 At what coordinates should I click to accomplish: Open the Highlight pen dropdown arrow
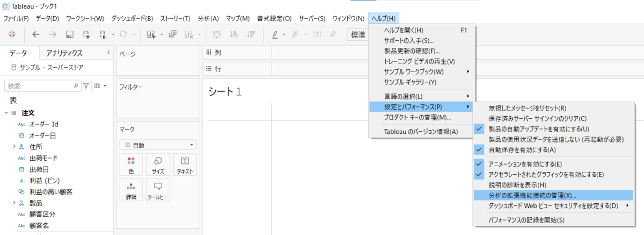coord(283,35)
